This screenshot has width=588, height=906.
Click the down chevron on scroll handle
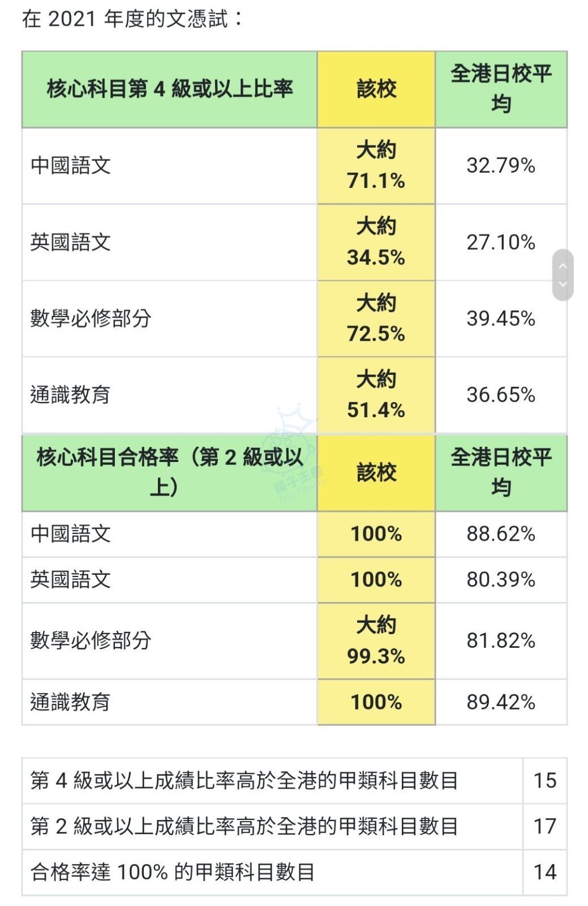(563, 284)
